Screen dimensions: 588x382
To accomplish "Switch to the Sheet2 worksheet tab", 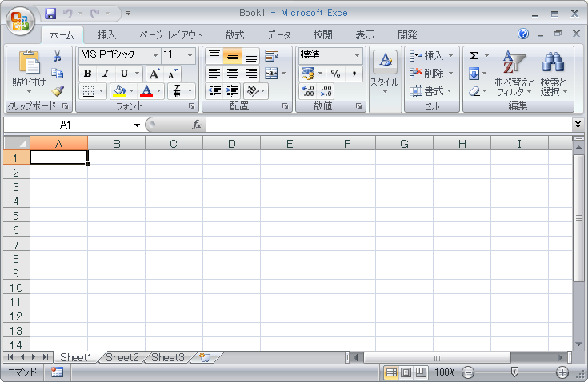I will point(122,358).
